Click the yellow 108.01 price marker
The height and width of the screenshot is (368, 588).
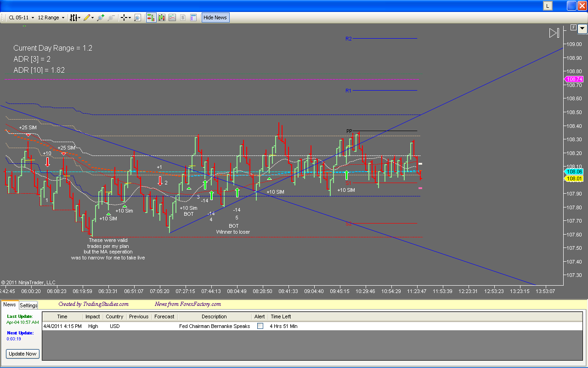pyautogui.click(x=573, y=178)
